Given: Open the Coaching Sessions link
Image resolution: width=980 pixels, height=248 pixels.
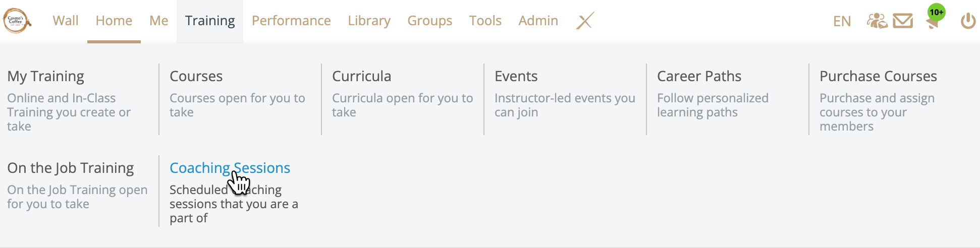Looking at the screenshot, I should click(230, 168).
